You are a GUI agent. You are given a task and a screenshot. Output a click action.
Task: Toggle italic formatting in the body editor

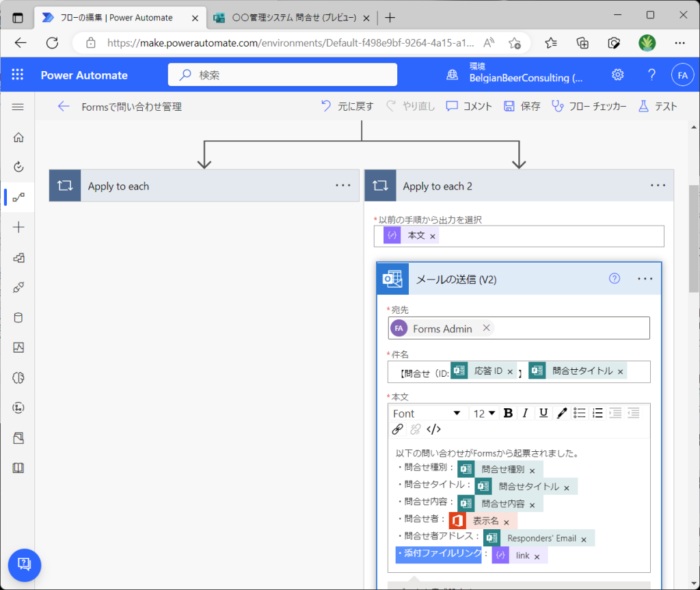coord(525,413)
